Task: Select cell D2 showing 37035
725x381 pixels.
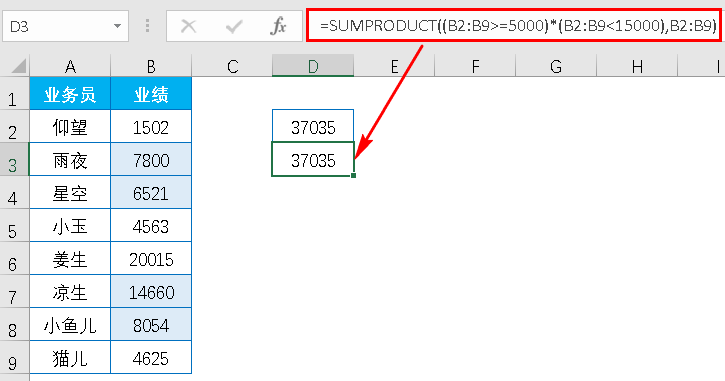Action: coord(313,126)
